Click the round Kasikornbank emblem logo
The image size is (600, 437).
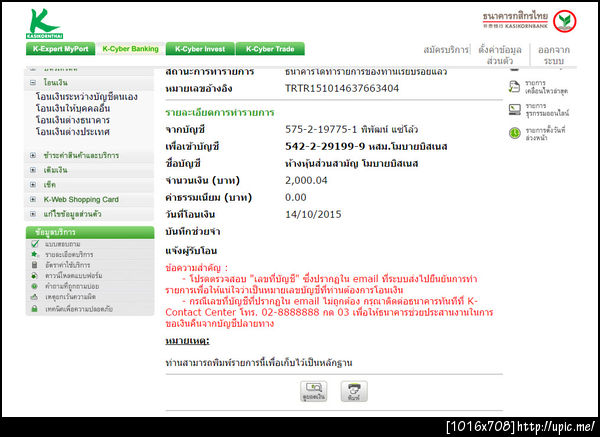coord(565,21)
